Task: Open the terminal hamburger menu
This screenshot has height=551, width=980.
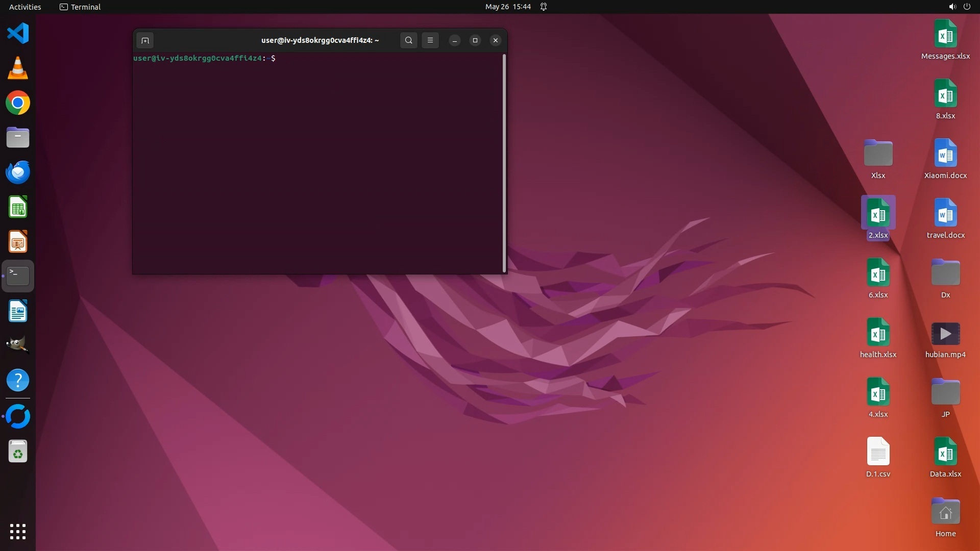Action: point(430,40)
